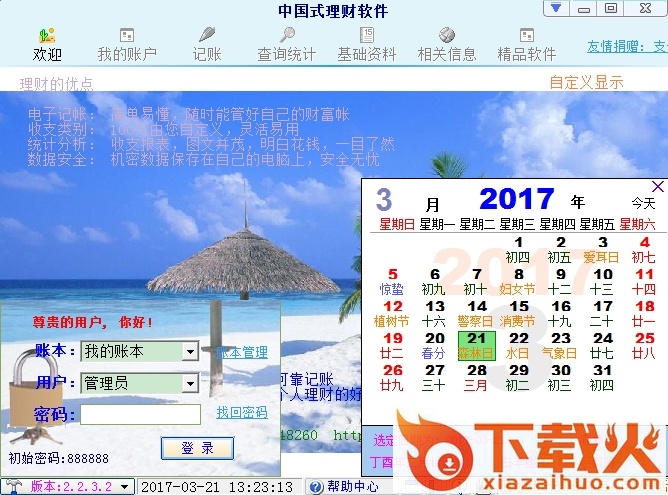Open the 查询统计 magnifier icon

[x=287, y=35]
